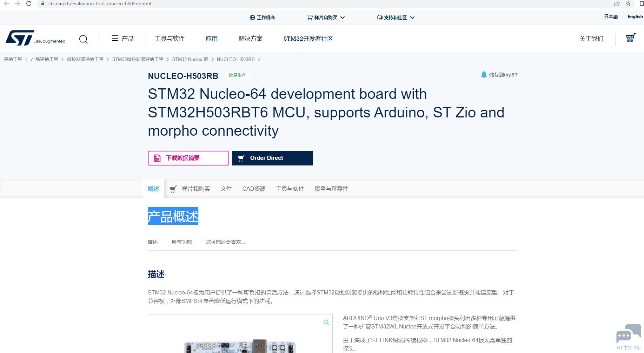Screen dimensions: 644x353
Task: Click the Nucleo board product image
Action: click(240, 334)
